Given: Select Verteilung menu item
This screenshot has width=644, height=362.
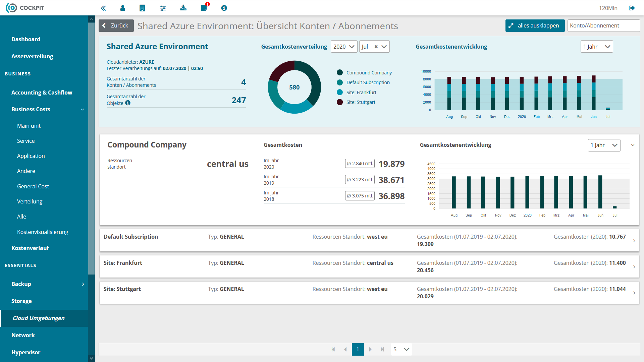Looking at the screenshot, I should [x=30, y=201].
